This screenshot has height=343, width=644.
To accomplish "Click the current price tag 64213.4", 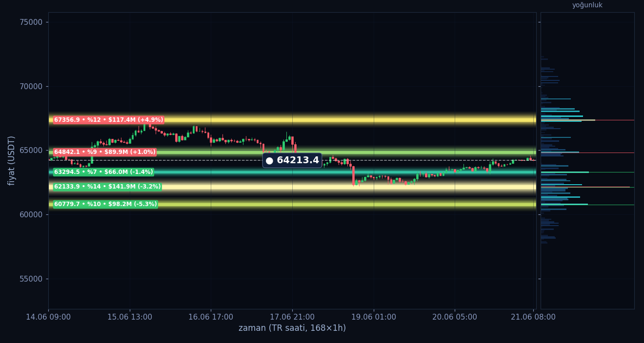I will tap(292, 160).
